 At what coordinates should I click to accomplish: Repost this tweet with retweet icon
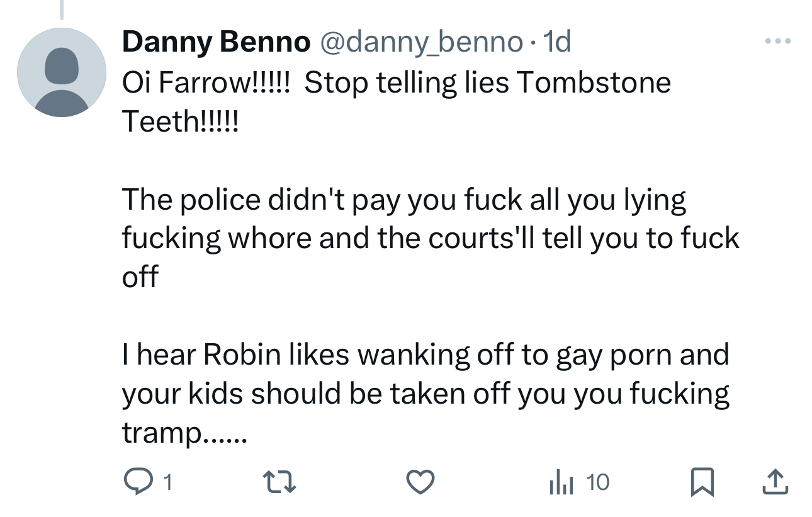coord(278,483)
